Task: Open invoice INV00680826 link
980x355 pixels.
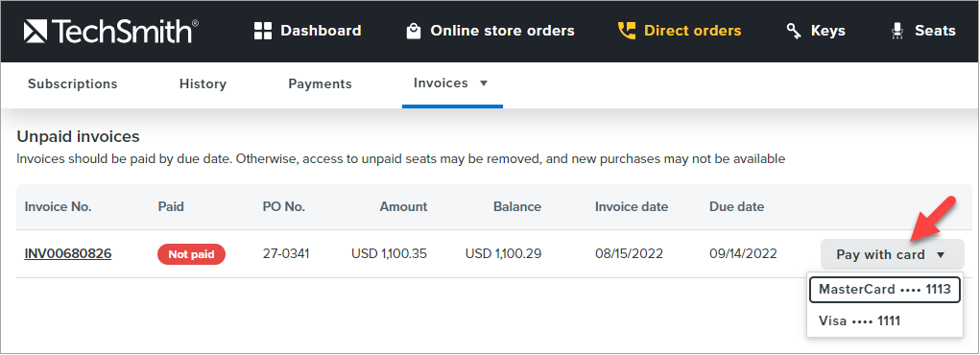Action: pos(68,253)
